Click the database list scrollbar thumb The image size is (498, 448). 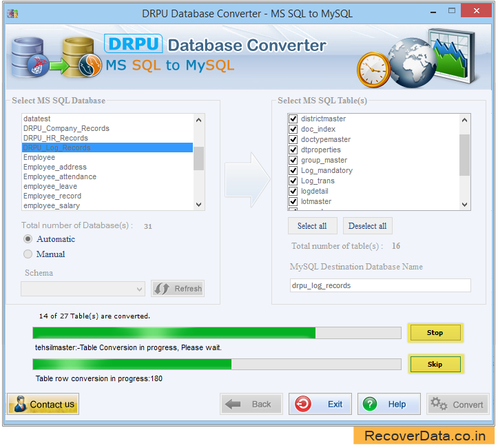pyautogui.click(x=199, y=159)
